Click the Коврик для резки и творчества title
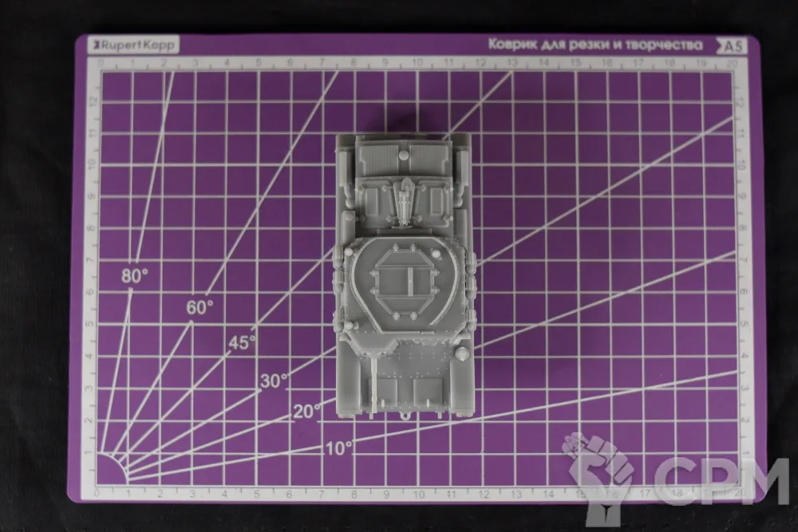 click(595, 45)
